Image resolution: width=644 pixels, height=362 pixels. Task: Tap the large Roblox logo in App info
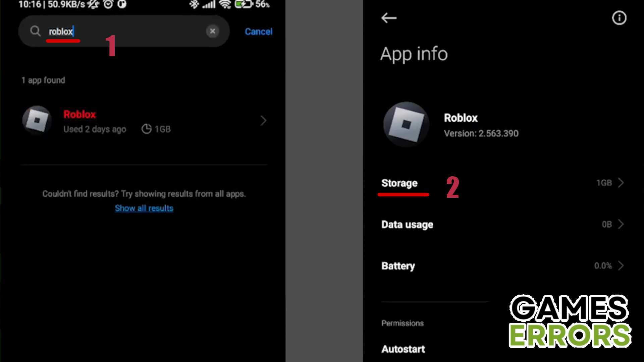[x=406, y=124]
